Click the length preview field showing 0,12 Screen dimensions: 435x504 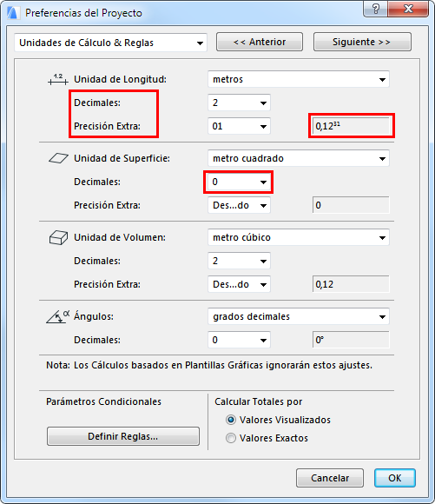click(351, 126)
